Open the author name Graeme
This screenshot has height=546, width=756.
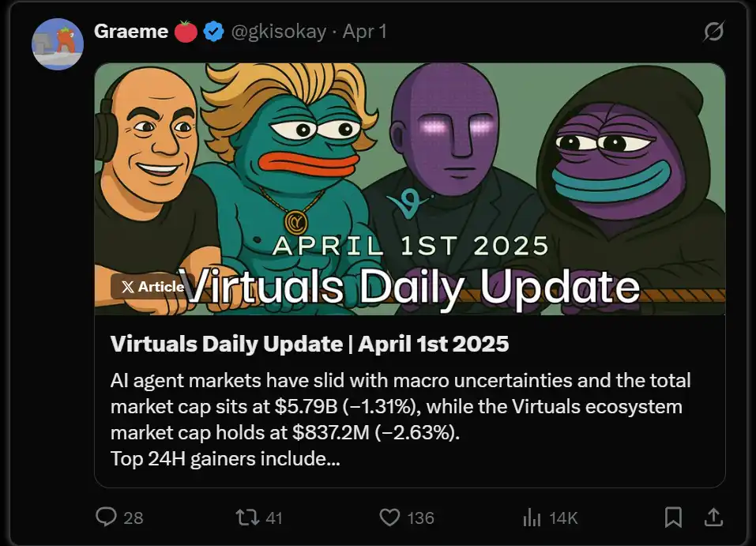(x=130, y=32)
